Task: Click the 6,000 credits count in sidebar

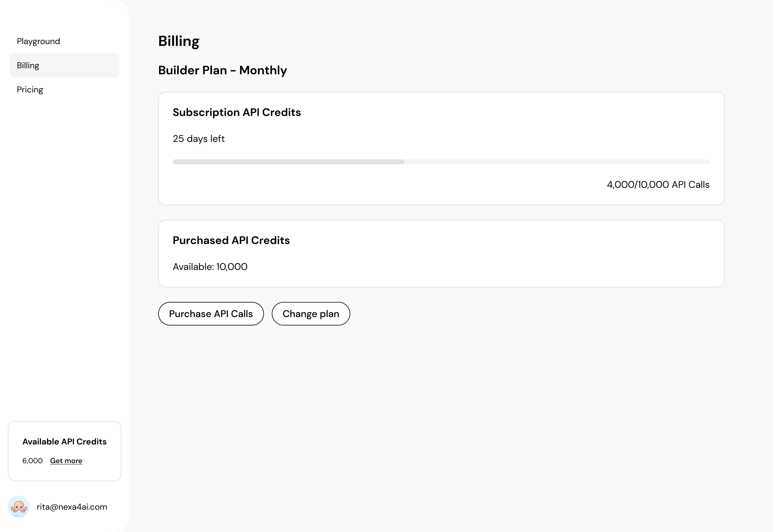Action: pyautogui.click(x=32, y=461)
